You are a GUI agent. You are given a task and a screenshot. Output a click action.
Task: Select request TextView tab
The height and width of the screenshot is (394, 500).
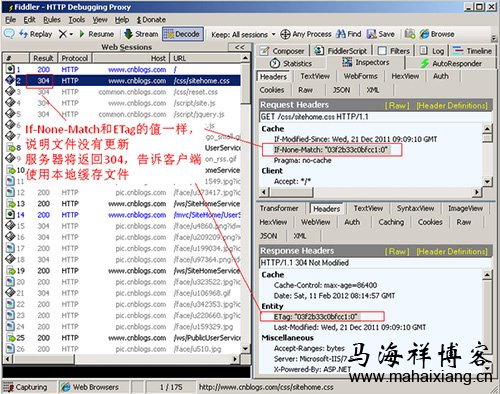pos(315,76)
